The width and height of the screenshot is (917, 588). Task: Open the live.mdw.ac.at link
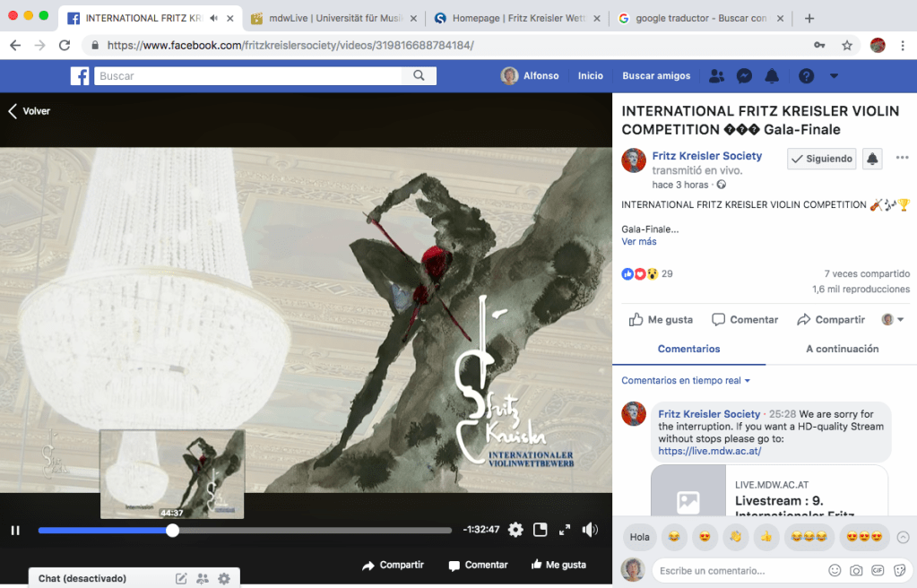click(709, 452)
